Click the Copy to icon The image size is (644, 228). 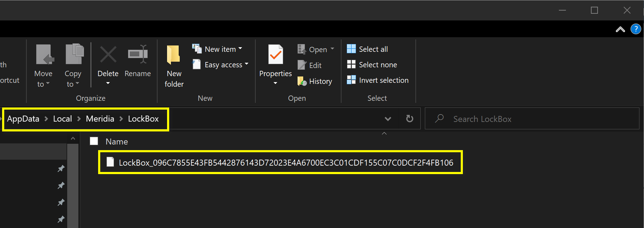click(75, 54)
